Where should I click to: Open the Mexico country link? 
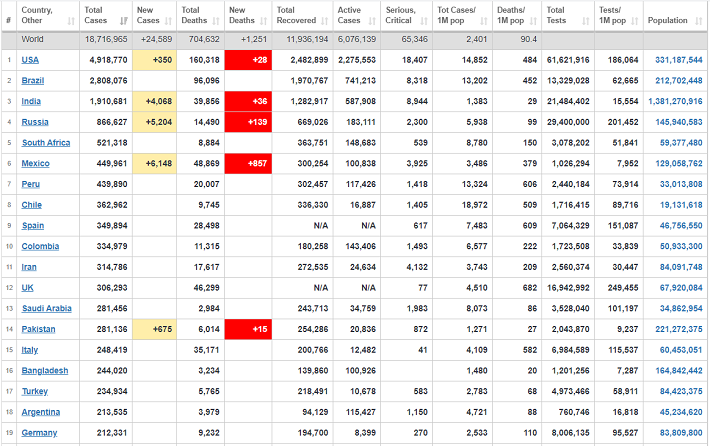[x=35, y=163]
